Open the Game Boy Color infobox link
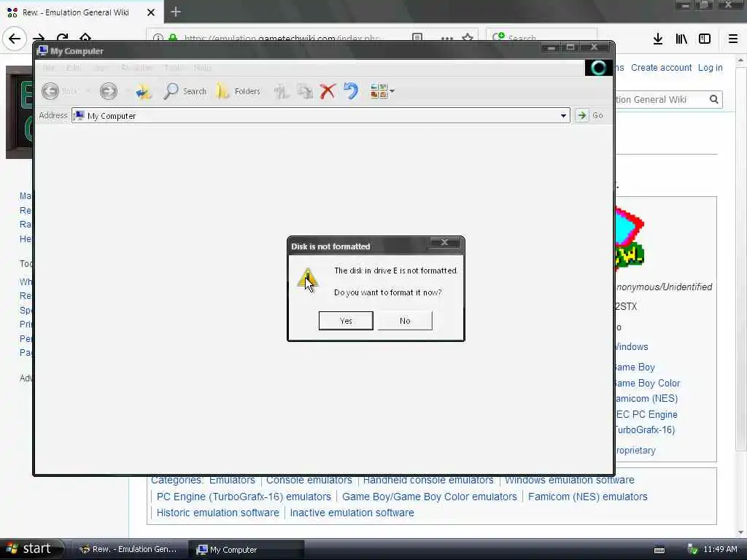The width and height of the screenshot is (747, 560). point(648,383)
